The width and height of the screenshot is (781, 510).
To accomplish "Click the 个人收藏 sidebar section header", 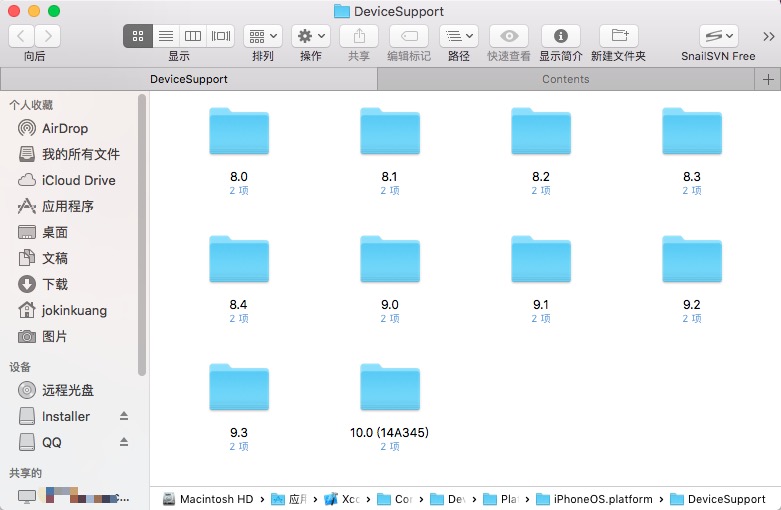I will (31, 105).
